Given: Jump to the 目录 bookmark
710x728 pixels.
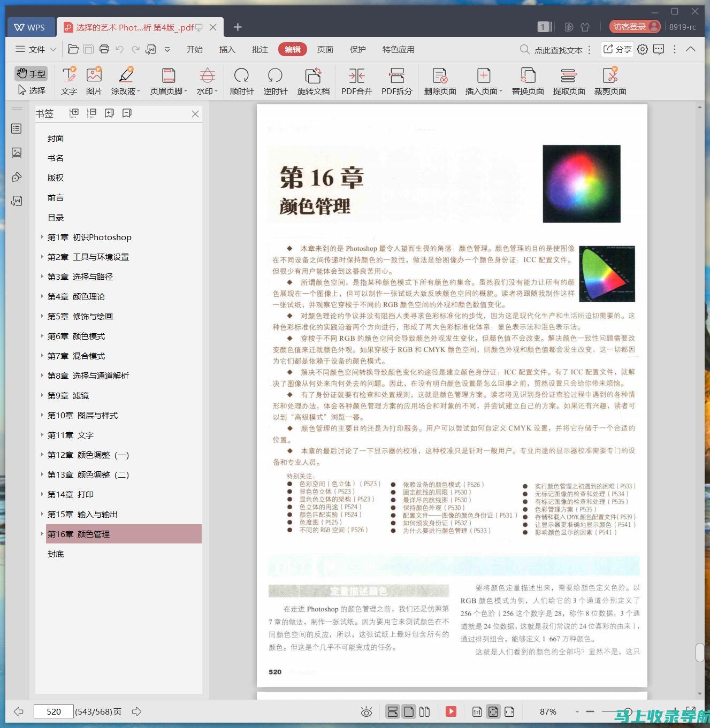Looking at the screenshot, I should point(56,217).
